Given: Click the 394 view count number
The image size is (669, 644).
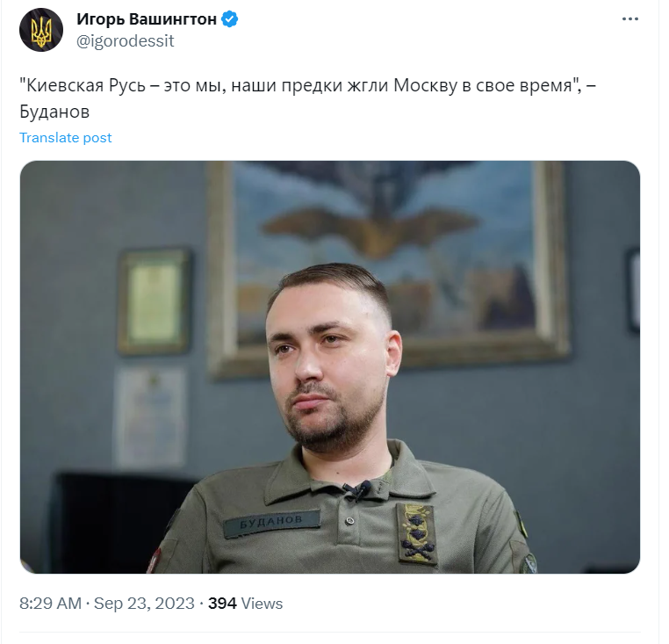Looking at the screenshot, I should coord(222,604).
